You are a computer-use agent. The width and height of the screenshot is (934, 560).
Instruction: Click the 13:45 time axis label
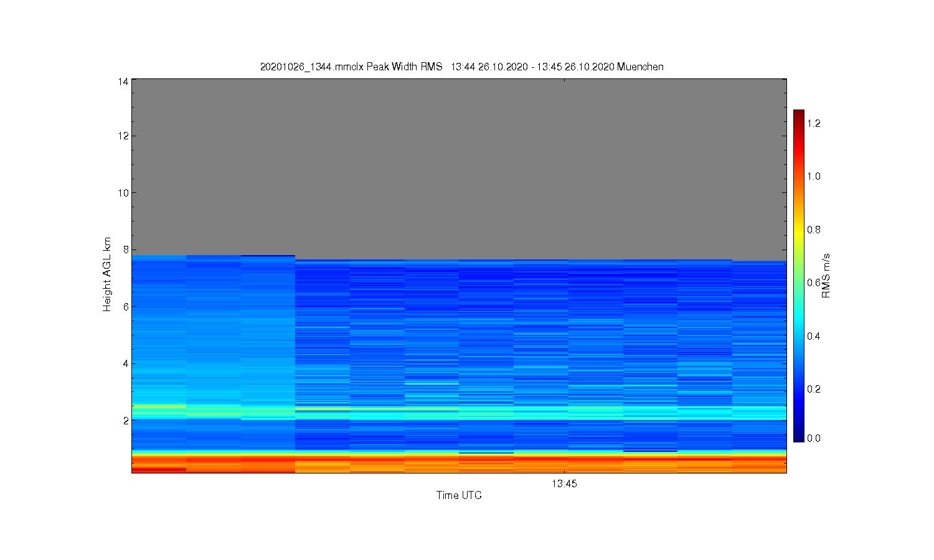point(564,483)
